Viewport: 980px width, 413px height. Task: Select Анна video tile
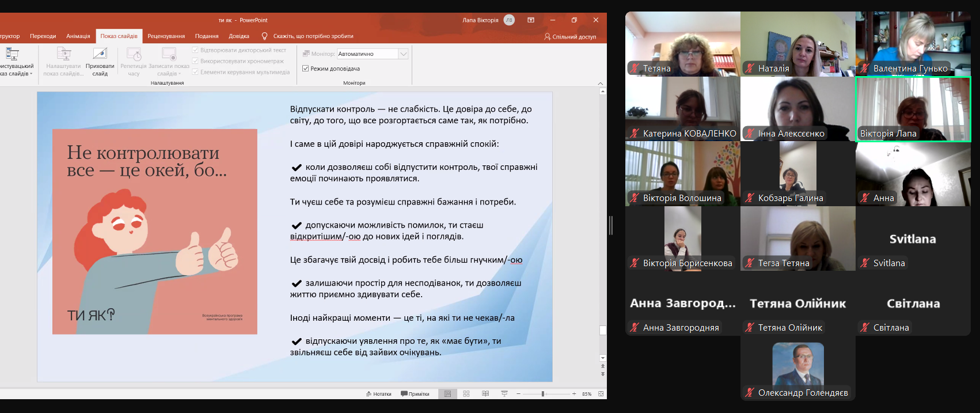coord(913,174)
